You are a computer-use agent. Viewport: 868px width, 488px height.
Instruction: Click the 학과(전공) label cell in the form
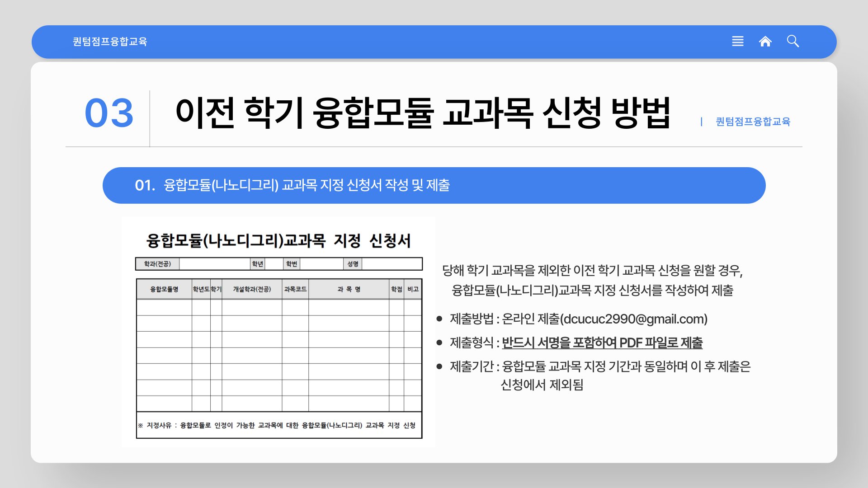(157, 264)
